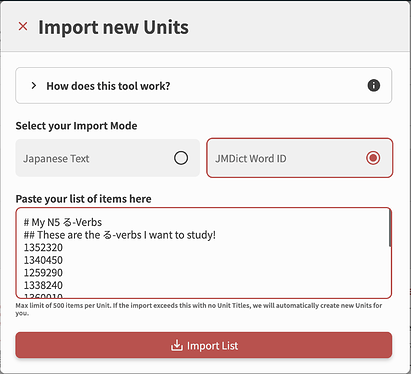
Task: Close the Import new Units dialog
Action: 23,26
